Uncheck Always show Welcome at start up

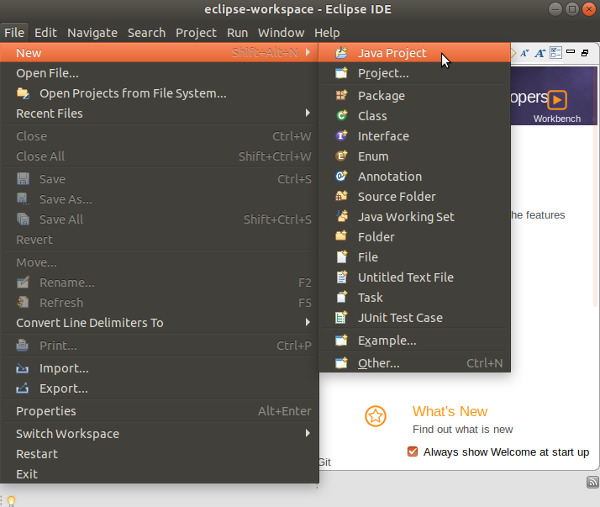click(412, 452)
